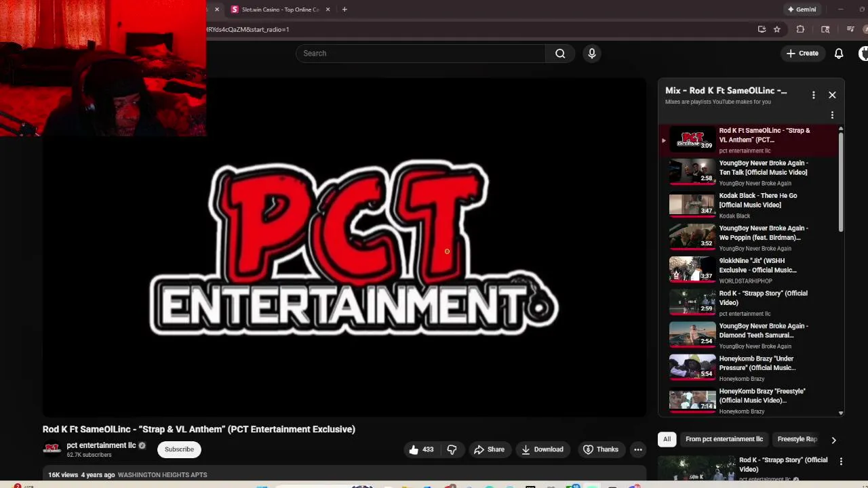This screenshot has width=868, height=488.
Task: Dislike the video with thumbs down
Action: pyautogui.click(x=452, y=449)
